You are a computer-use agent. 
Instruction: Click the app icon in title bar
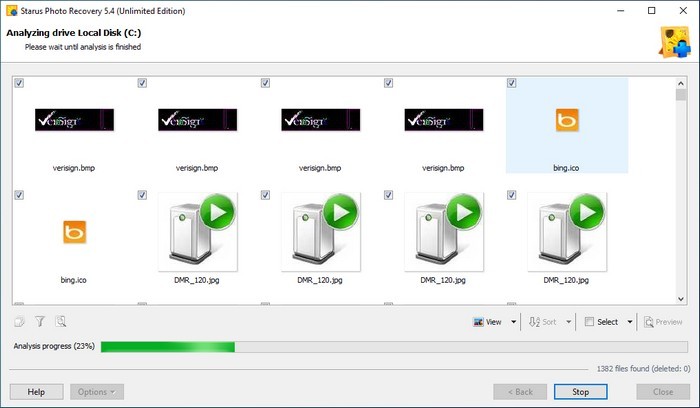12,11
